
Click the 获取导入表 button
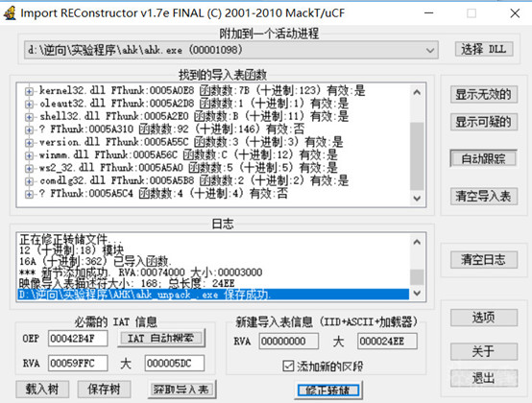(x=181, y=390)
